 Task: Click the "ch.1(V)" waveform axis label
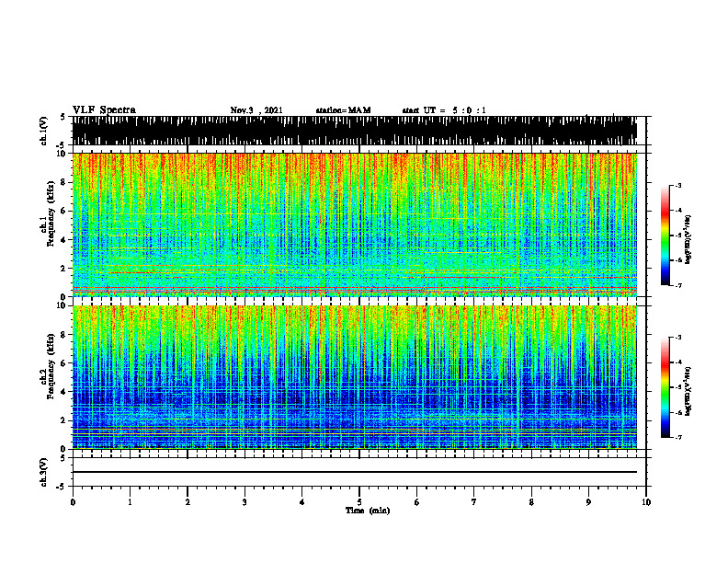click(x=43, y=131)
